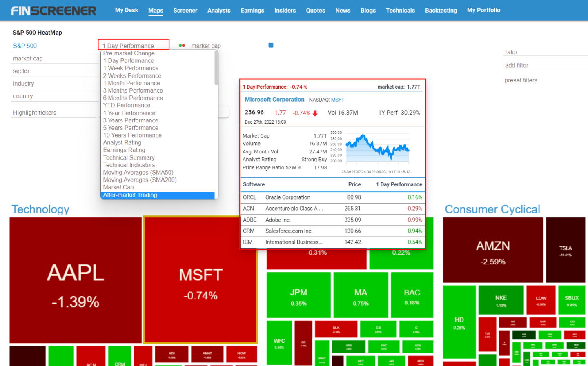Screen dimensions: 588x366
Task: Open the Quotes page
Action: click(316, 11)
